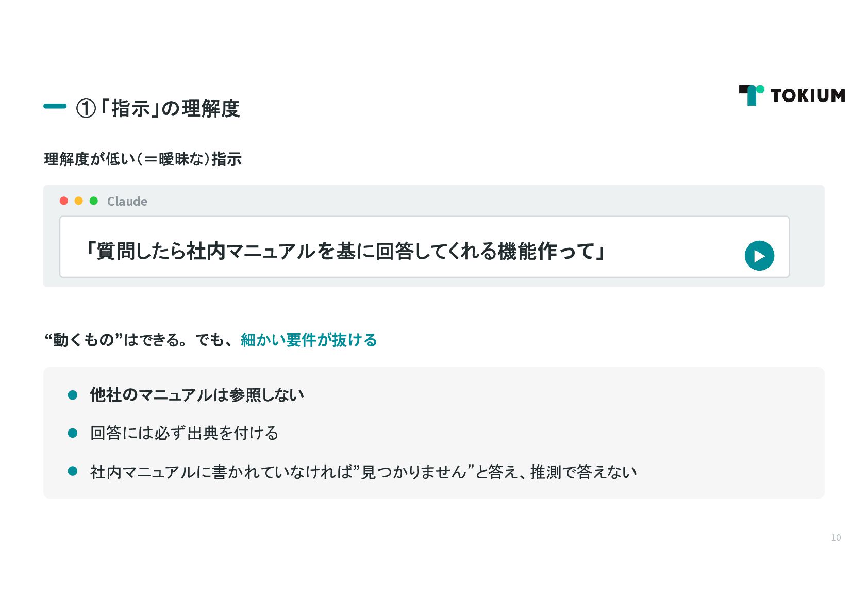
Task: Click the page number 10
Action: 836,538
